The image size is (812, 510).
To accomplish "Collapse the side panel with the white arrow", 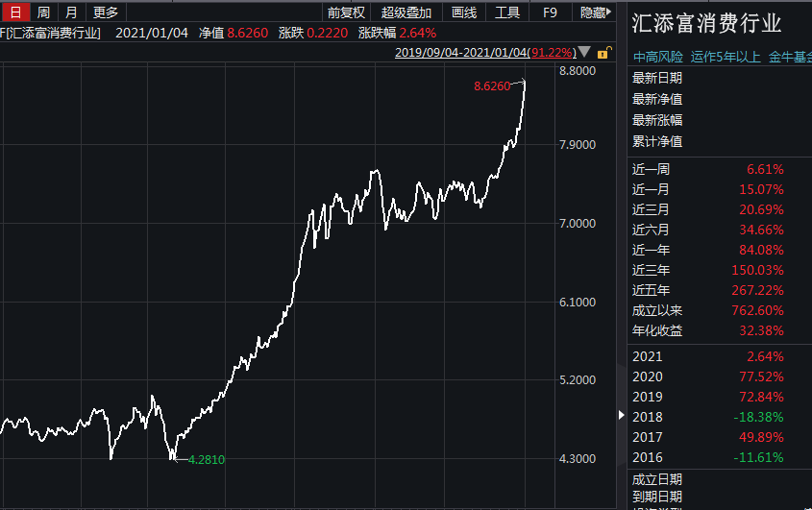I will click(x=621, y=415).
